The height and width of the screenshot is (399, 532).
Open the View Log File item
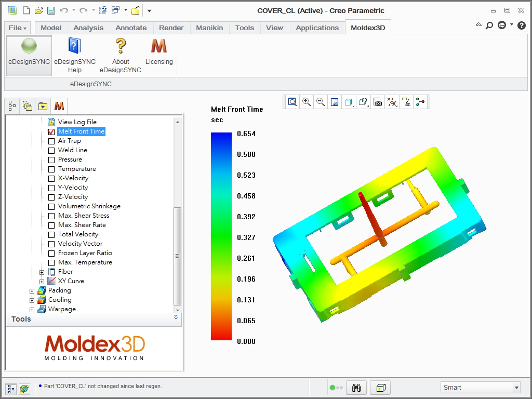click(x=77, y=122)
